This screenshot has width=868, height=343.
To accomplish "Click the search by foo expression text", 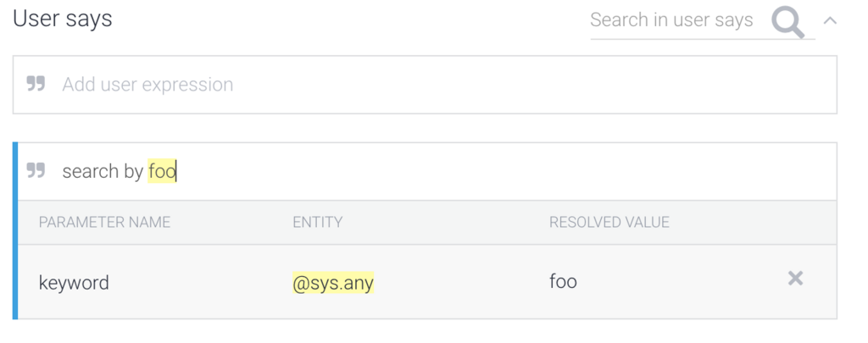I will pos(119,171).
